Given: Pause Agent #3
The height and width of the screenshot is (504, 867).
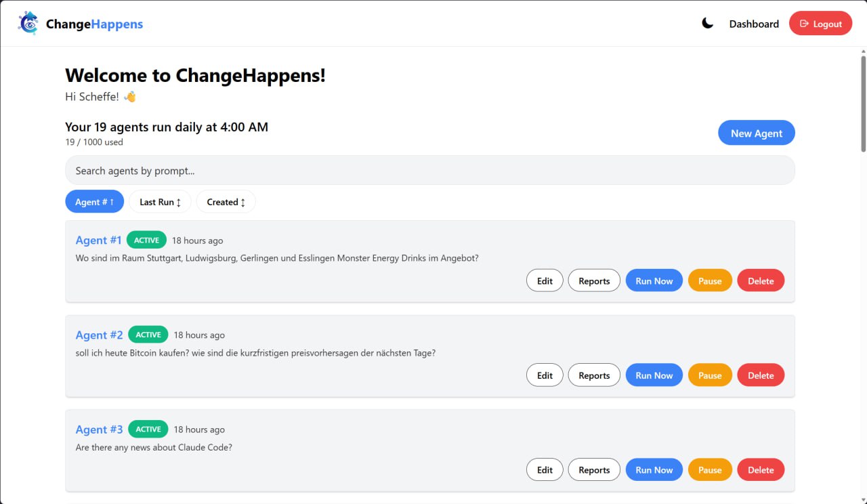Looking at the screenshot, I should coord(709,469).
